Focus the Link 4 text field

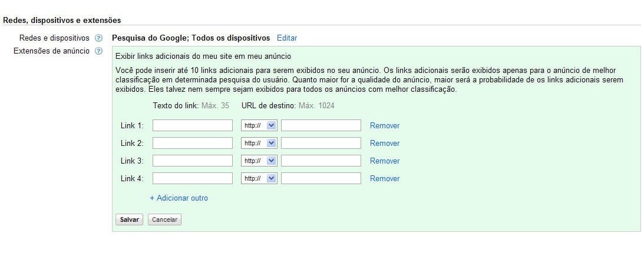point(193,178)
